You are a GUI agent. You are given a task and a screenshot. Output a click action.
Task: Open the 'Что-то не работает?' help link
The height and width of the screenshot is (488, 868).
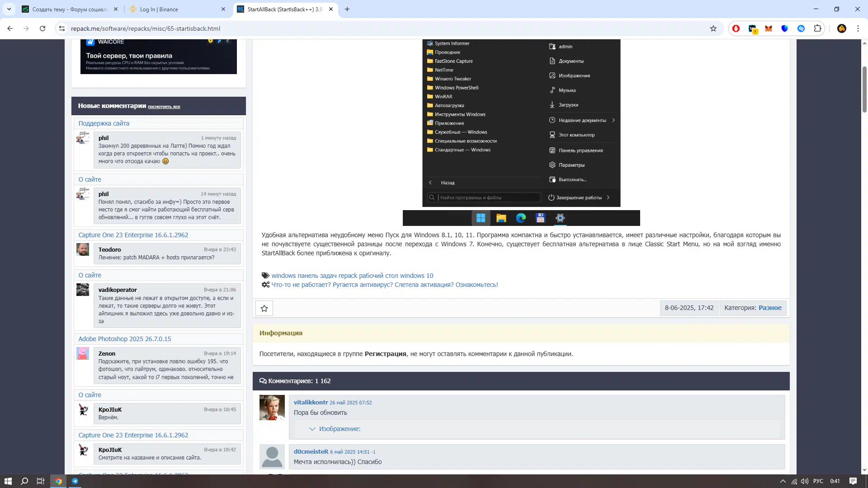click(385, 285)
